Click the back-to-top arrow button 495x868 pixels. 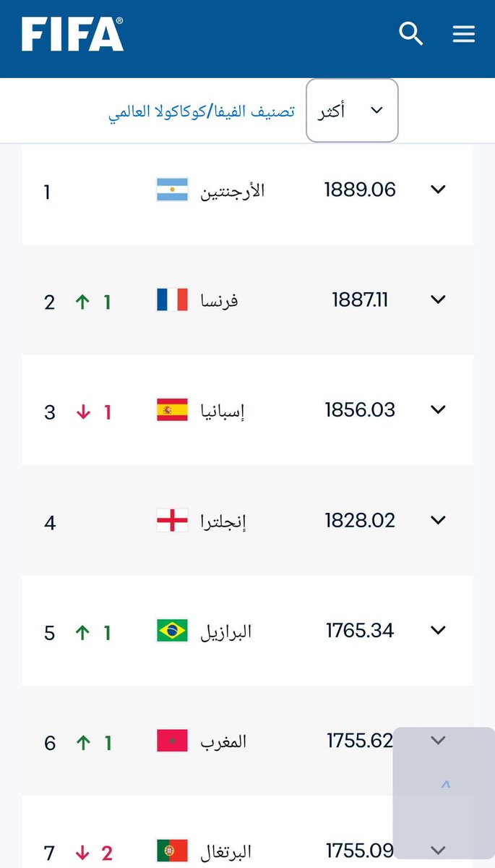445,783
